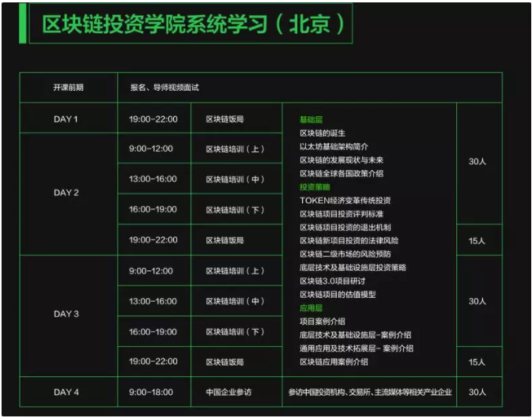Select the 通用应用及技术拓展层-案例介绍 line

(x=357, y=348)
